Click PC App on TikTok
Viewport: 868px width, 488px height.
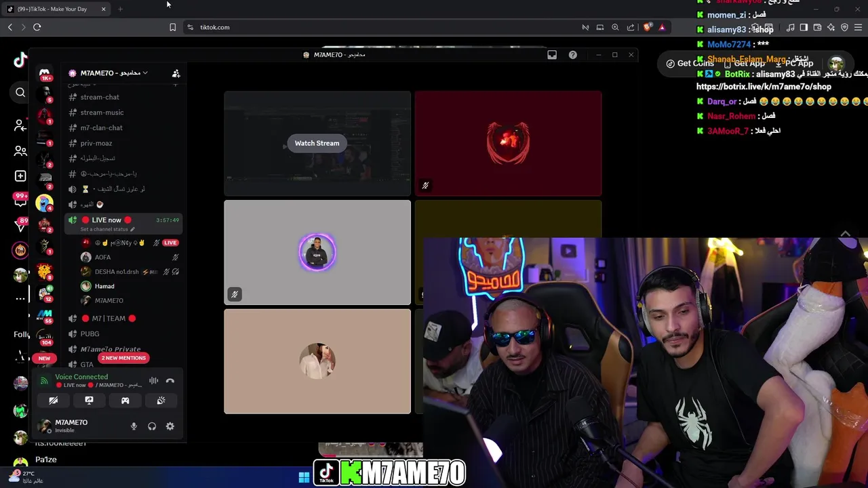point(795,63)
